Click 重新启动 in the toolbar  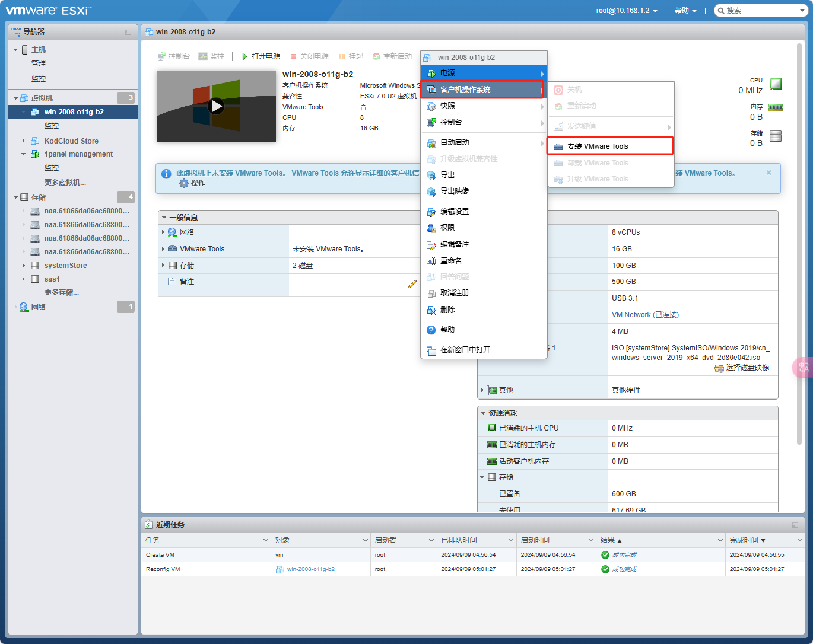point(392,56)
